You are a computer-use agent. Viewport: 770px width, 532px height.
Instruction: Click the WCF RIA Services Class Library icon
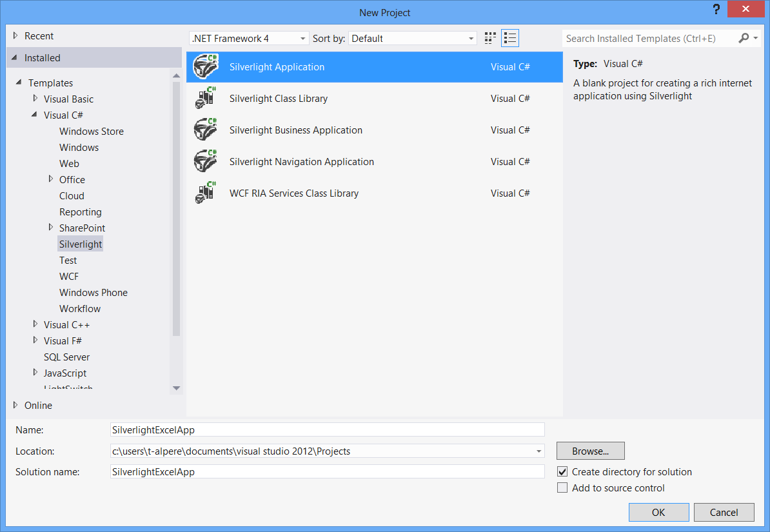pyautogui.click(x=206, y=193)
